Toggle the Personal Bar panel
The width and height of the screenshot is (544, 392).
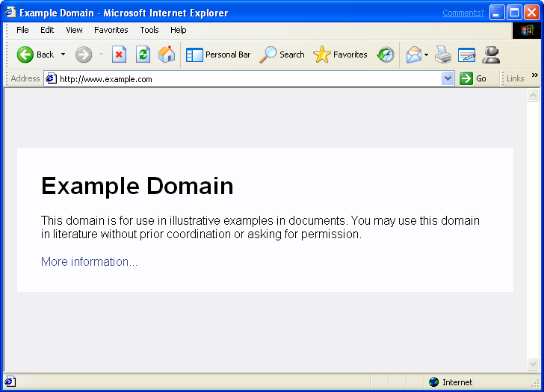[218, 55]
